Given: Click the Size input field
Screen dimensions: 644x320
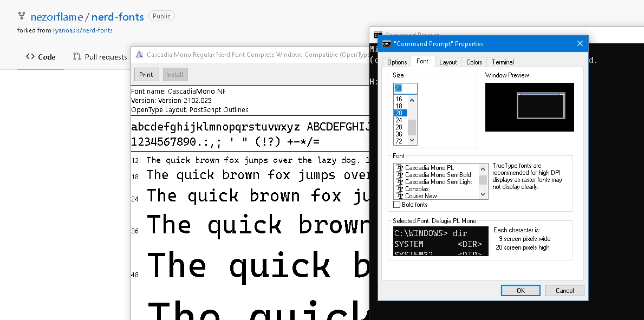Looking at the screenshot, I should pos(405,88).
